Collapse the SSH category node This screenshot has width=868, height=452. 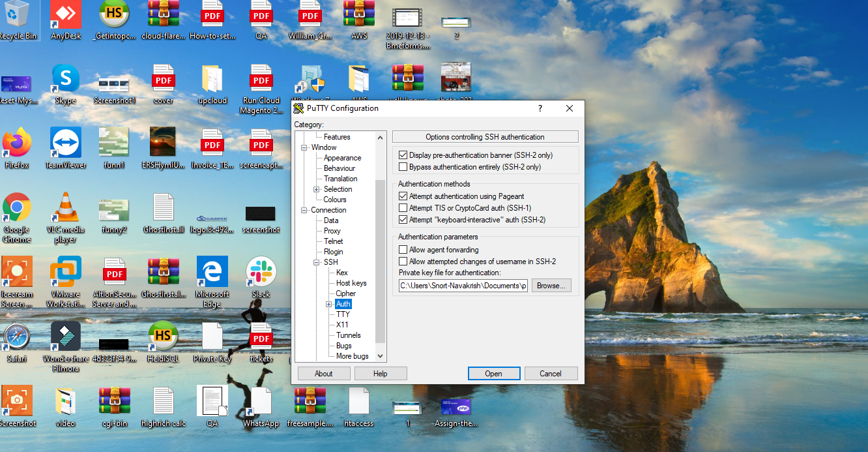[x=317, y=262]
